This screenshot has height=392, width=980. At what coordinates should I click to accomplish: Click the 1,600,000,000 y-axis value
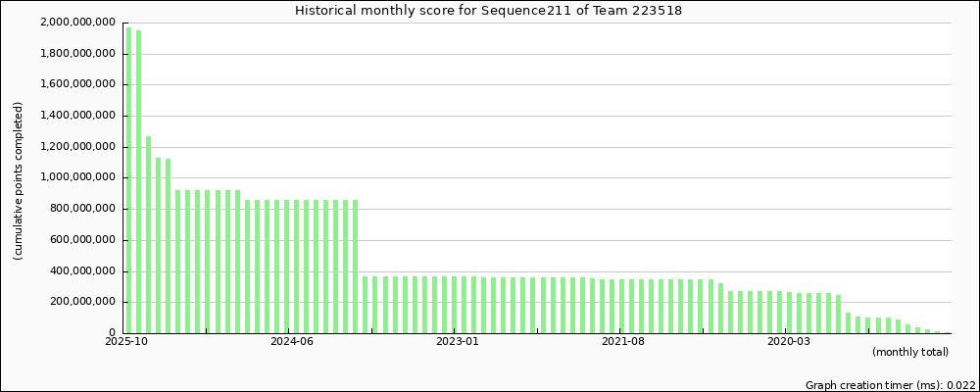point(78,84)
